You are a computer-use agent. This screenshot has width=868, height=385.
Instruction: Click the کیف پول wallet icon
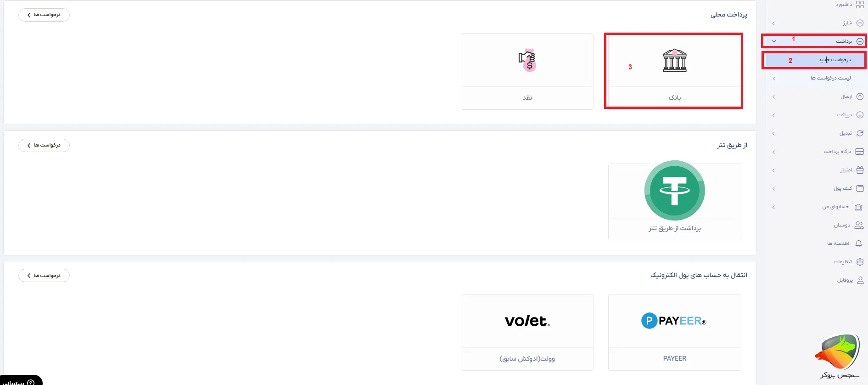click(859, 188)
